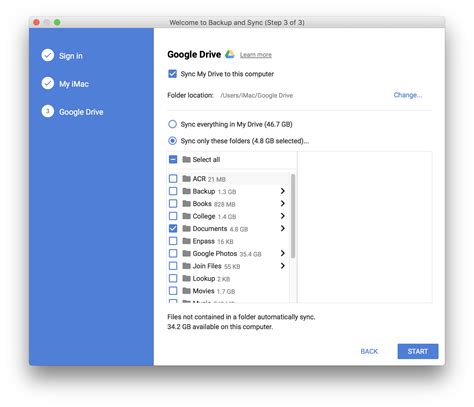Click the Enpass folder icon
This screenshot has height=407, width=474.
[186, 241]
